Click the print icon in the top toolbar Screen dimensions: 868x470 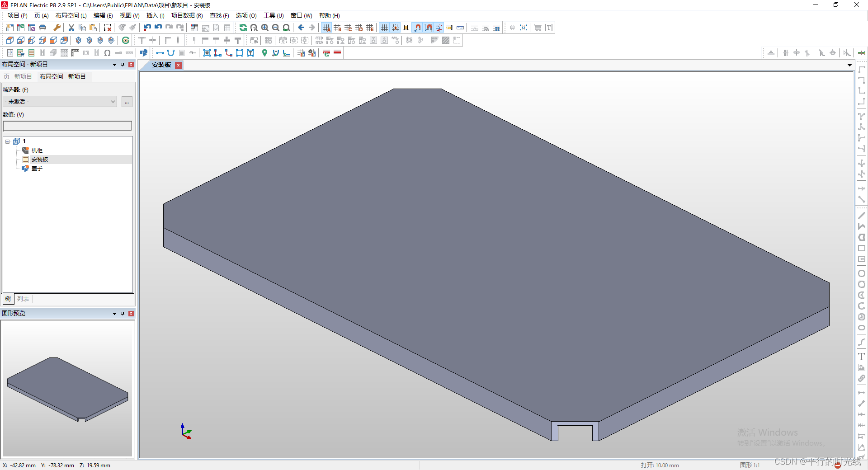tap(42, 28)
